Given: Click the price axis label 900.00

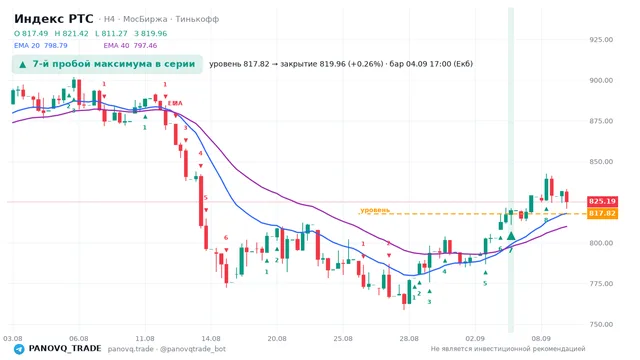Looking at the screenshot, I should tap(601, 80).
